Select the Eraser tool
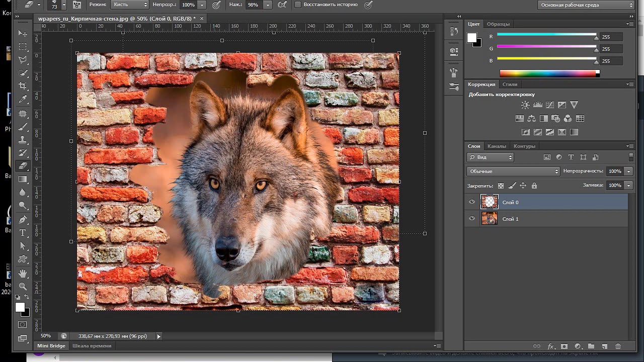644x362 pixels. click(x=23, y=166)
